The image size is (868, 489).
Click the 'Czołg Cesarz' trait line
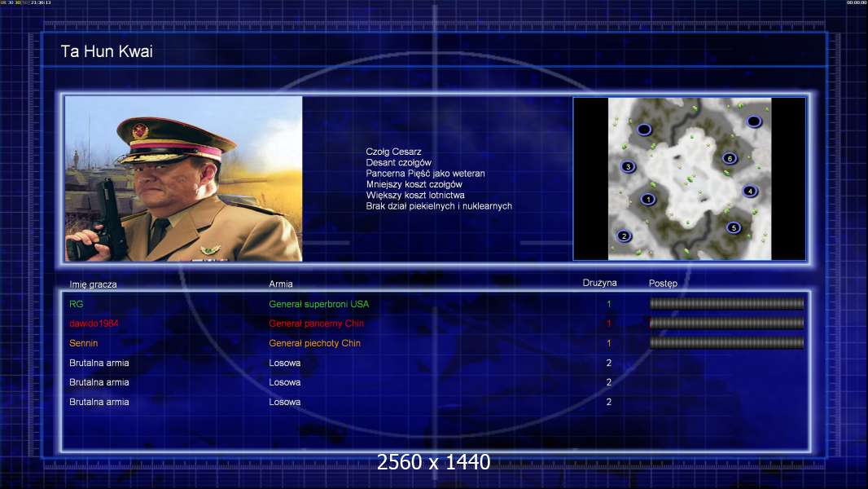tap(393, 152)
